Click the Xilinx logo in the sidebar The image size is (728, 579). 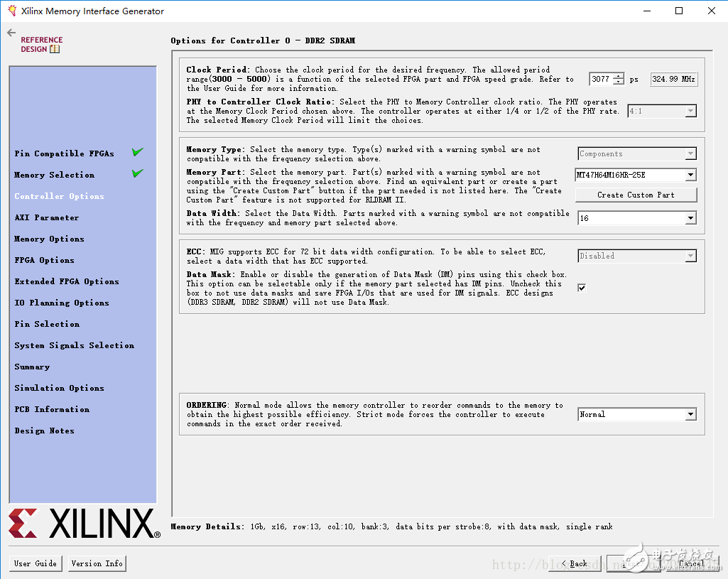[84, 524]
